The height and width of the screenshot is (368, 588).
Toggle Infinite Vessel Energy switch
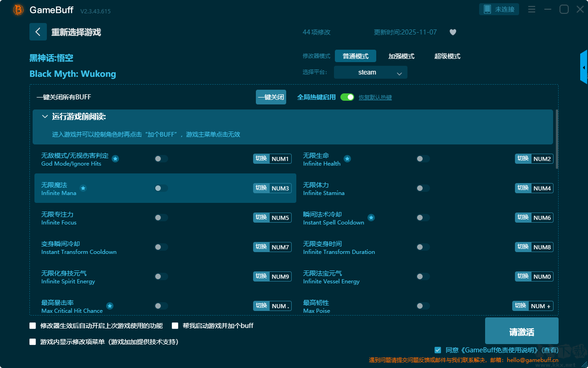[x=423, y=276]
